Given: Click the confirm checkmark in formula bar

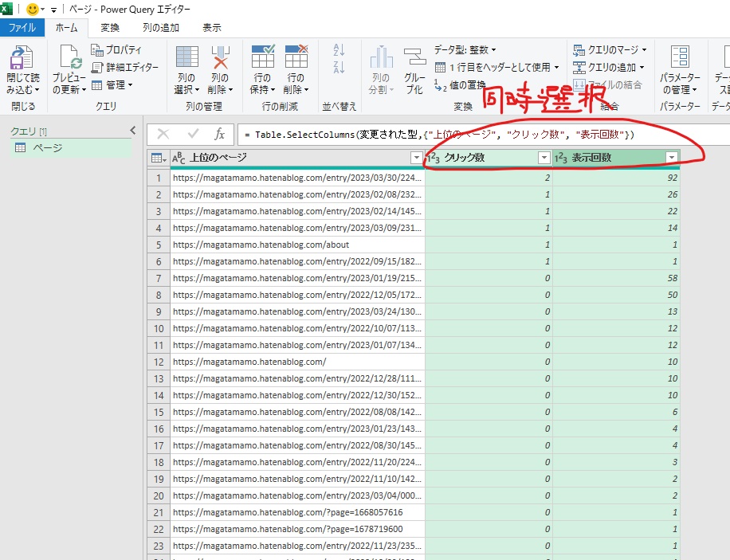Looking at the screenshot, I should point(193,134).
